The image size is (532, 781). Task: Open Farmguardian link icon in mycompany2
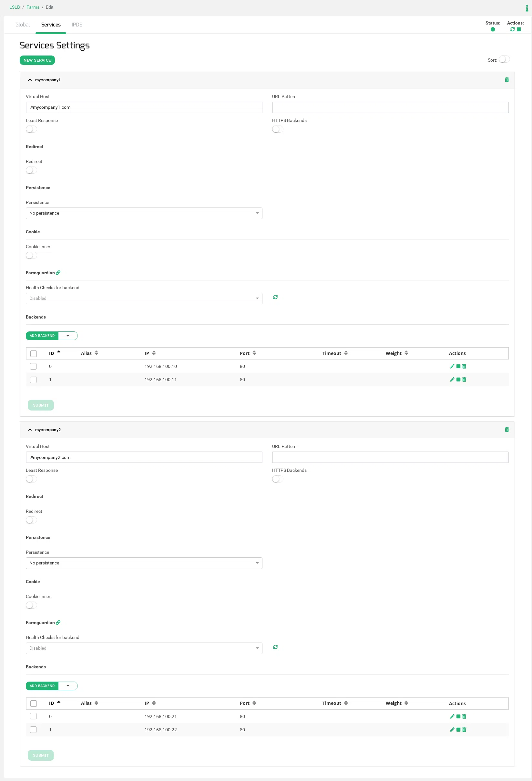point(58,623)
